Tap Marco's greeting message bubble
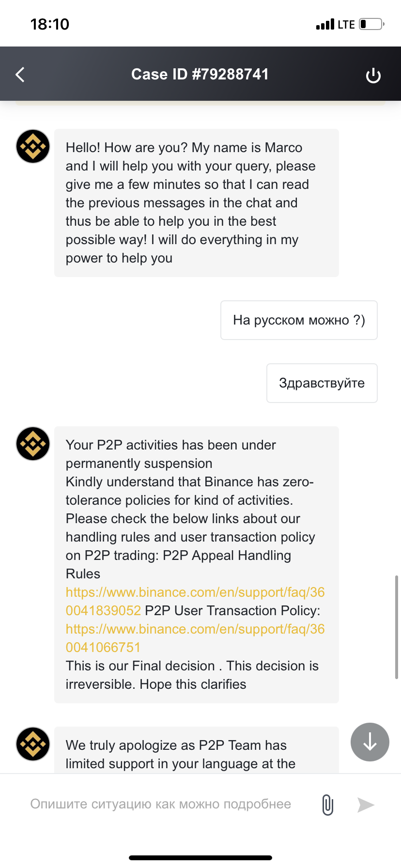This screenshot has width=401, height=868. 197,203
